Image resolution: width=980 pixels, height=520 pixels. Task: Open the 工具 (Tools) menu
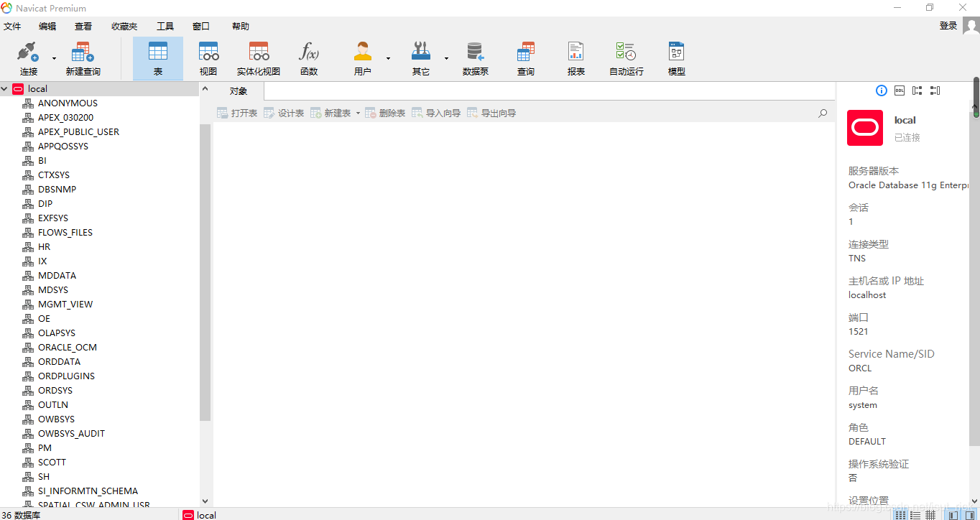point(165,26)
